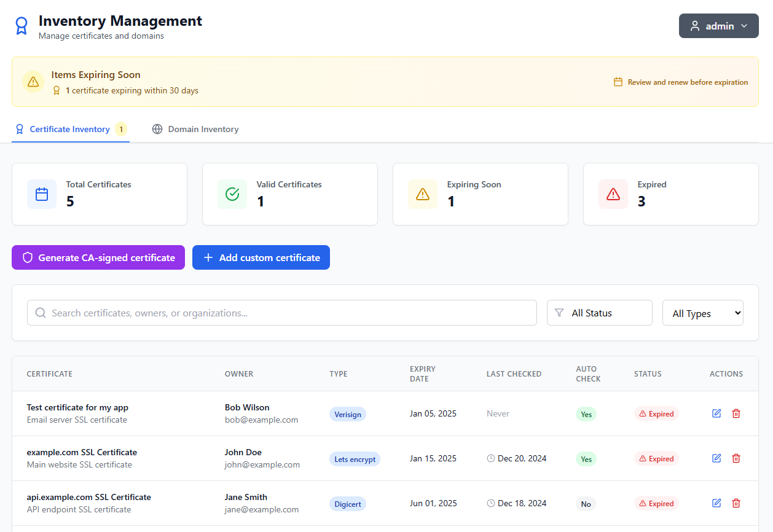Image resolution: width=773 pixels, height=532 pixels.
Task: Click the warning triangle in the expiring banner
Action: tap(33, 82)
